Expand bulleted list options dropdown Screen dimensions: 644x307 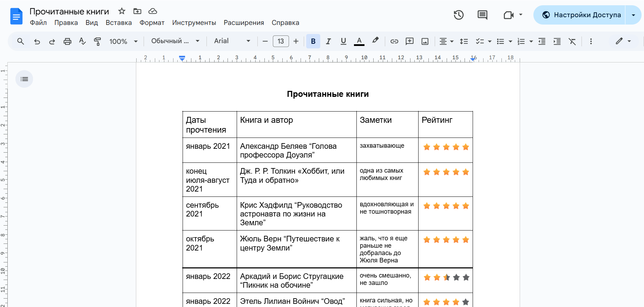(510, 41)
